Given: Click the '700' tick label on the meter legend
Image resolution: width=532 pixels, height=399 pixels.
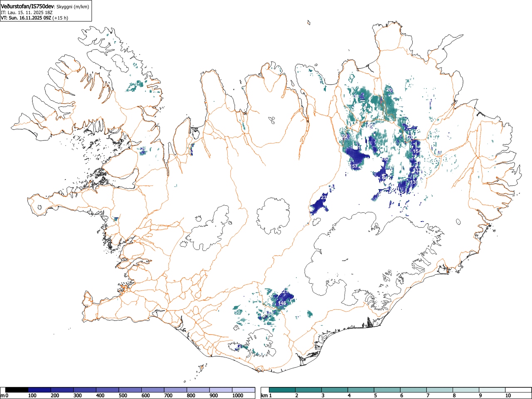Looking at the screenshot, I should pyautogui.click(x=168, y=396).
